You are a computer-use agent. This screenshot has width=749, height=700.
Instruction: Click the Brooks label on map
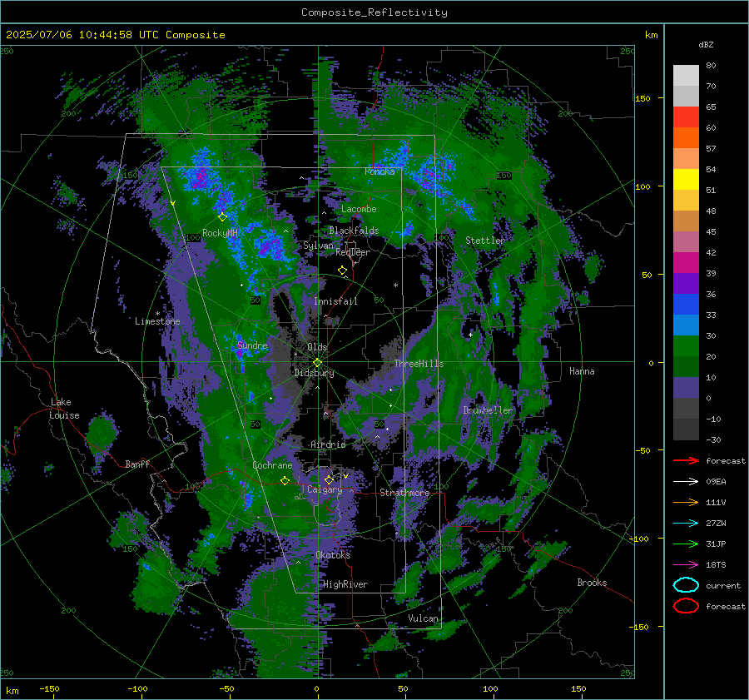pos(592,583)
